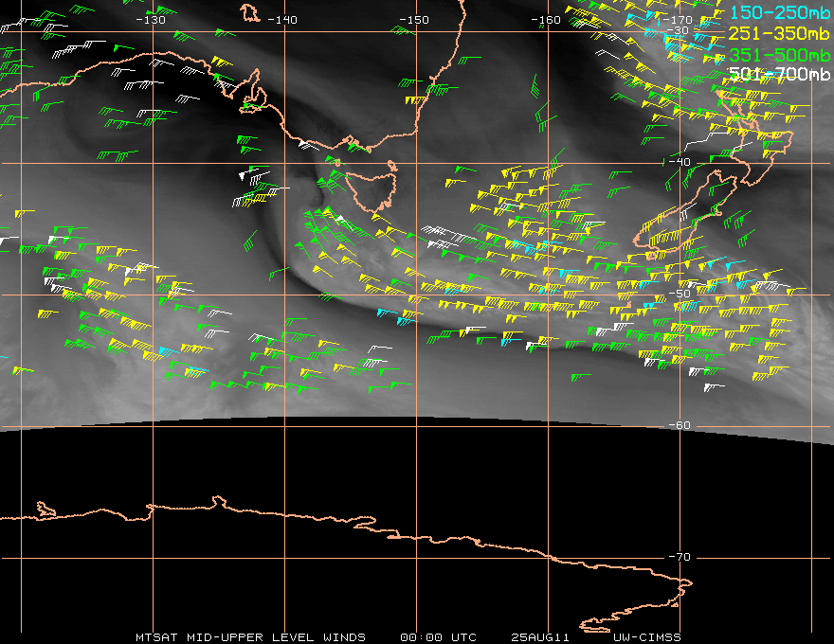
Task: Click the -30 latitude label
Action: point(679,30)
